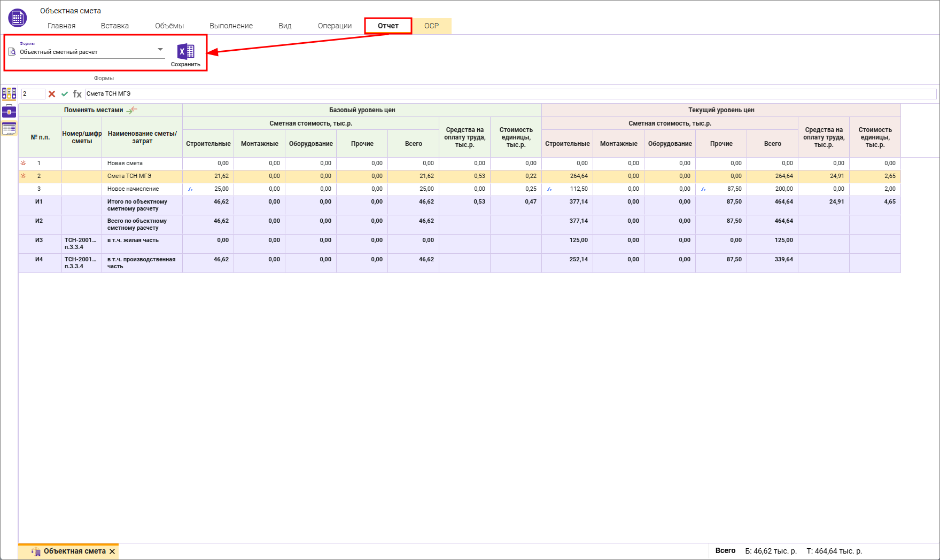The width and height of the screenshot is (940, 560).
Task: Click the briefcase icon in left sidebar
Action: (x=9, y=111)
